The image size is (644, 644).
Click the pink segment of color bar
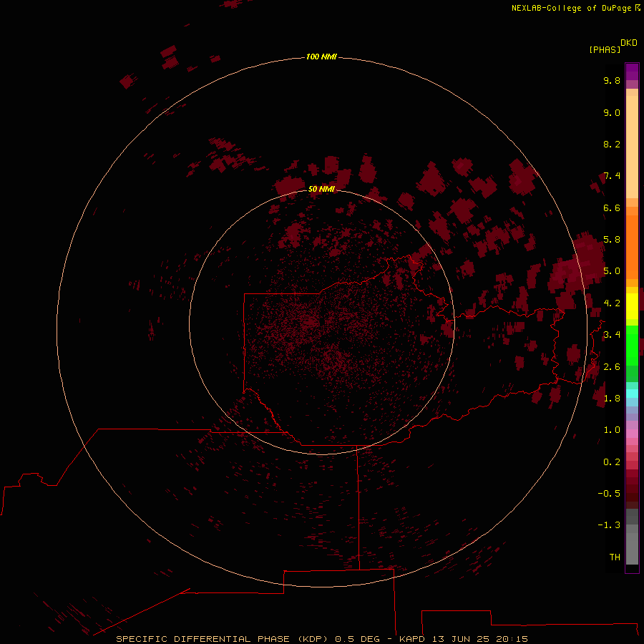pos(632,434)
